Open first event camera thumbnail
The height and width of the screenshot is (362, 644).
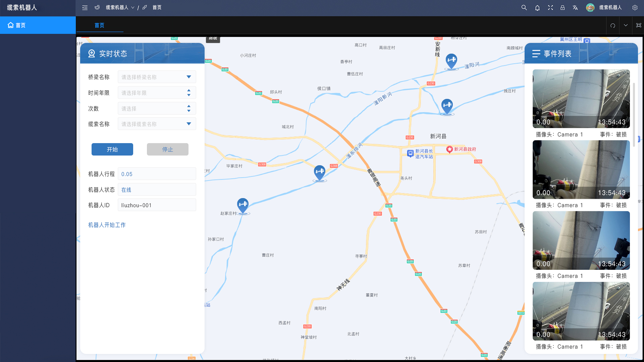tap(581, 99)
